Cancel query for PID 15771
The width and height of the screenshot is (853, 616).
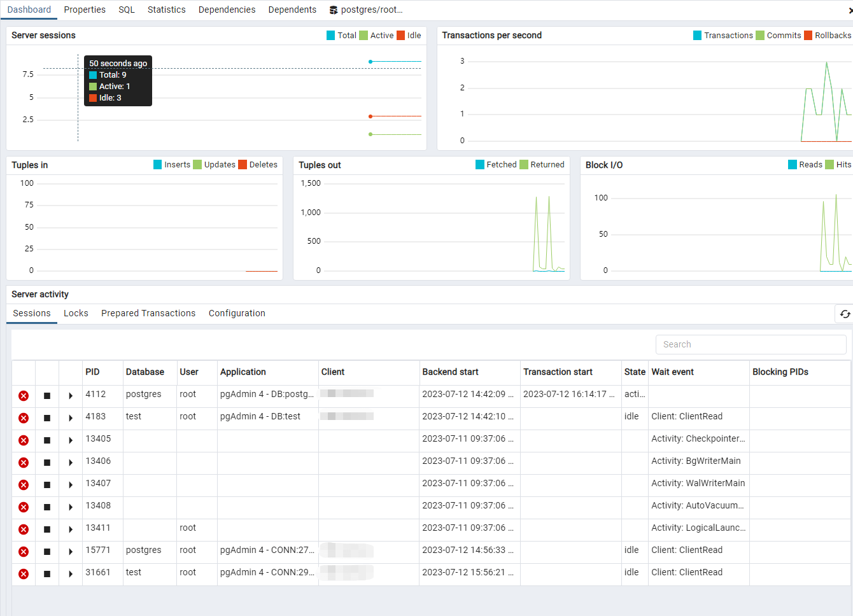[x=47, y=552]
